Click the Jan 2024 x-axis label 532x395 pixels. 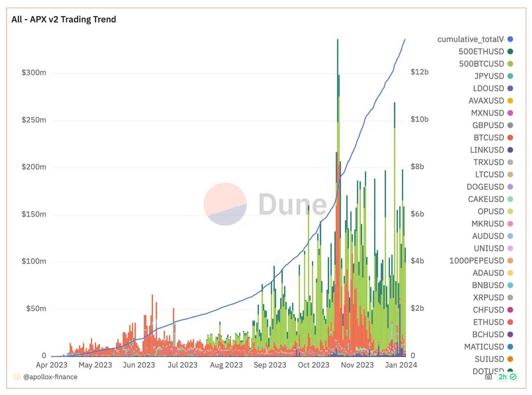click(401, 365)
